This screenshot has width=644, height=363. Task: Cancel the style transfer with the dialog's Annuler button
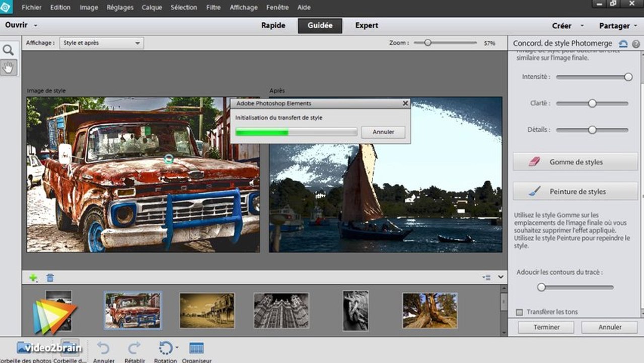tap(383, 132)
